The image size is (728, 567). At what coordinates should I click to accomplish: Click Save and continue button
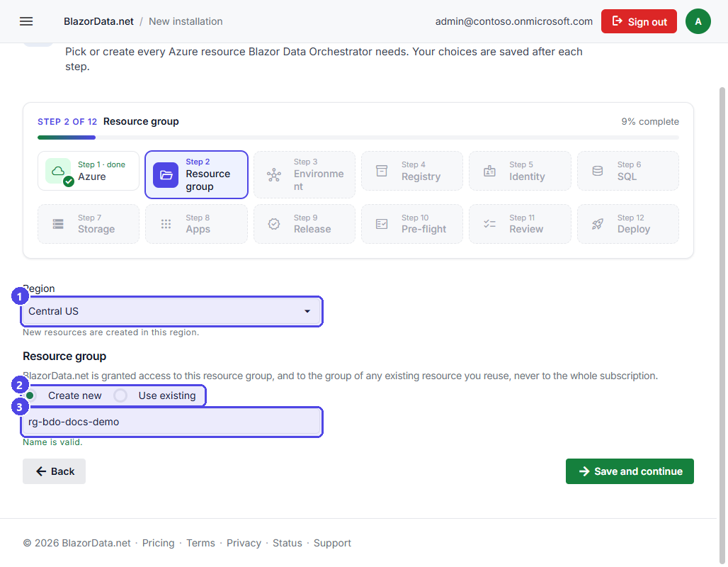click(630, 471)
